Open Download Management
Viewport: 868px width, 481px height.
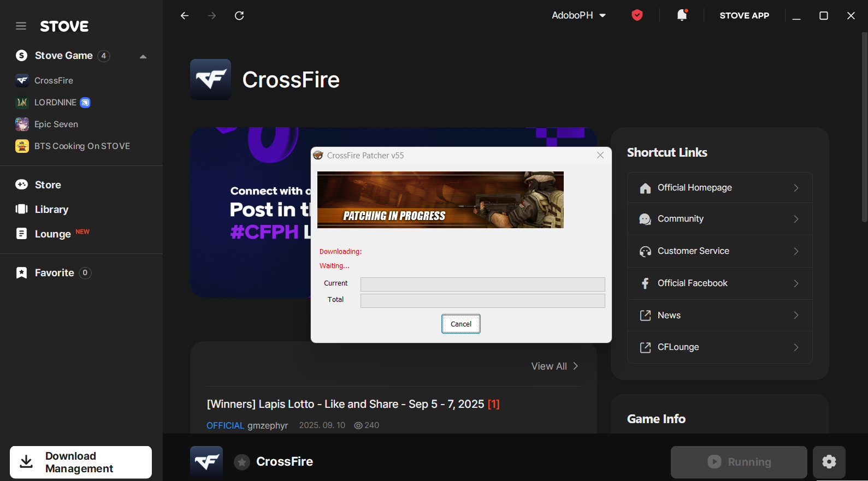point(81,462)
